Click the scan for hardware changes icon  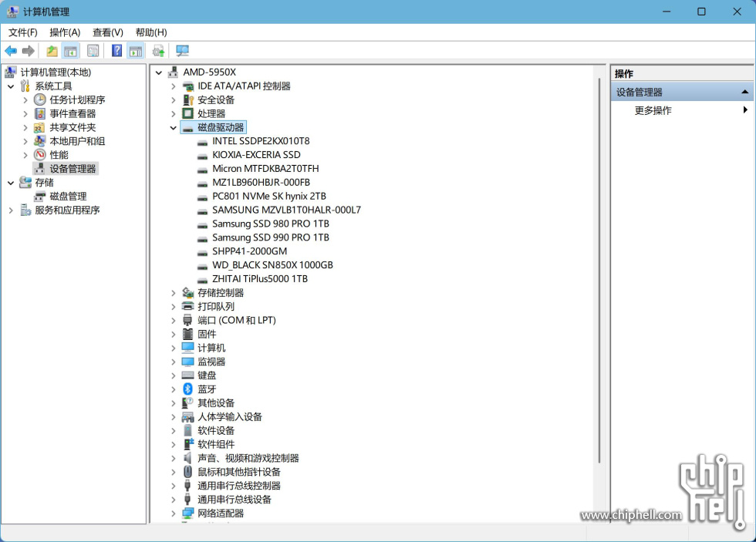[x=182, y=51]
